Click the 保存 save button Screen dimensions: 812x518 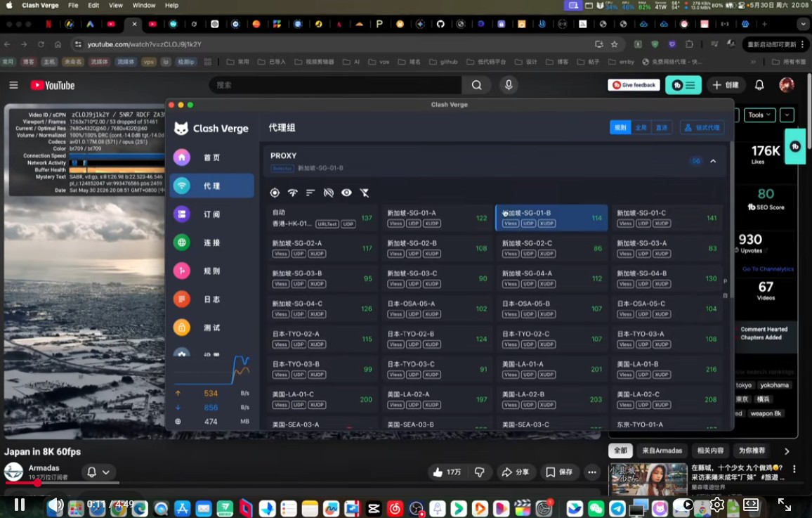click(559, 472)
